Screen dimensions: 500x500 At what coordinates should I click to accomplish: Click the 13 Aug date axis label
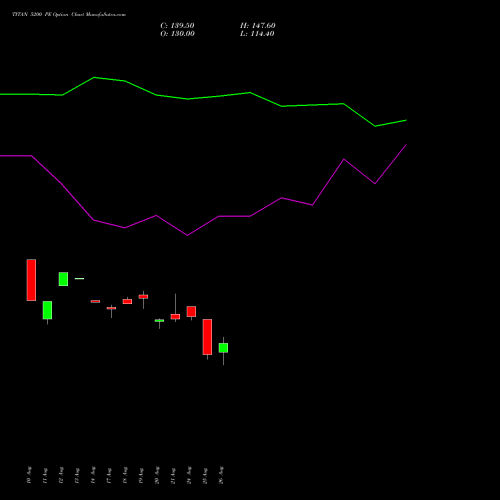click(77, 475)
